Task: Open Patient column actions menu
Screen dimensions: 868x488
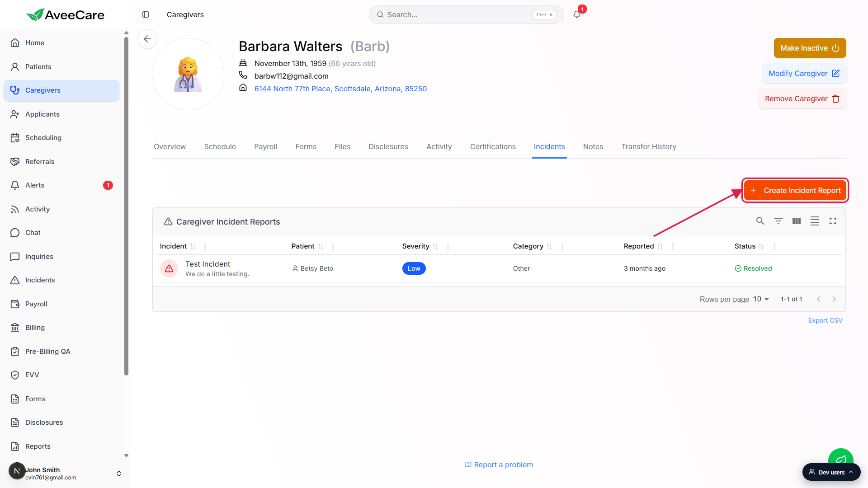Action: click(333, 247)
